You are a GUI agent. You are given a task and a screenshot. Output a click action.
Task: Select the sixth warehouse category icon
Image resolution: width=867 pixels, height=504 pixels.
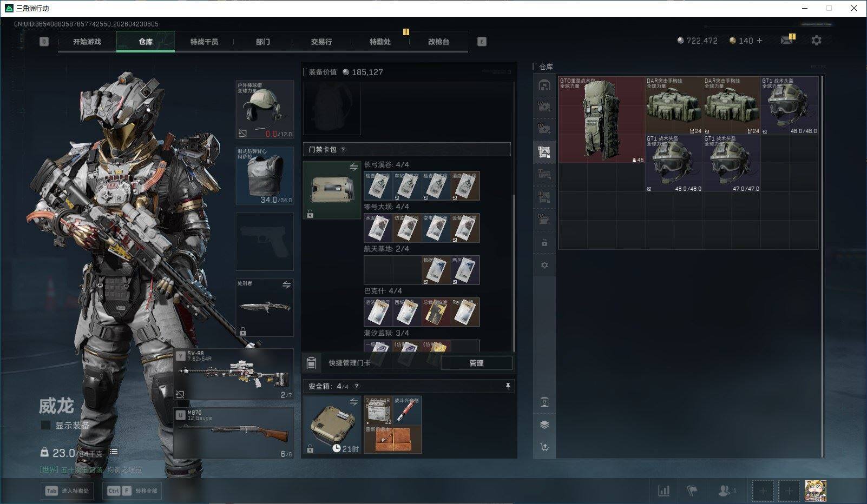[544, 197]
